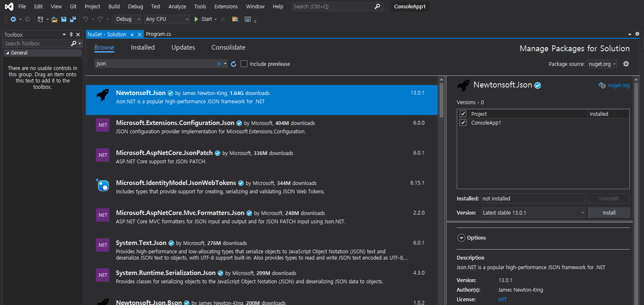
Task: Open the Package source nuget.org dropdown
Action: [x=602, y=64]
